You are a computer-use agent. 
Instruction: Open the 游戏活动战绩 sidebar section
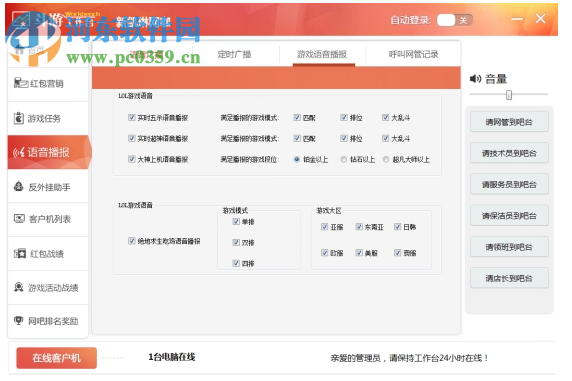coord(48,288)
